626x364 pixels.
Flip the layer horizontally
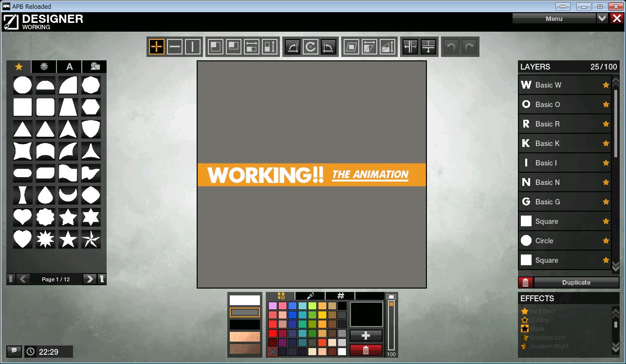410,47
